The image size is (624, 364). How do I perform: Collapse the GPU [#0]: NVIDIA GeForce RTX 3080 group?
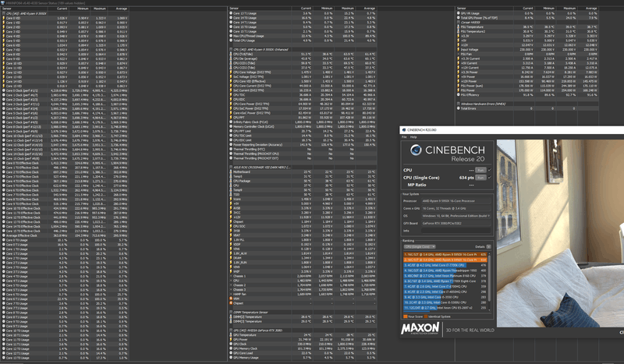pos(231,330)
